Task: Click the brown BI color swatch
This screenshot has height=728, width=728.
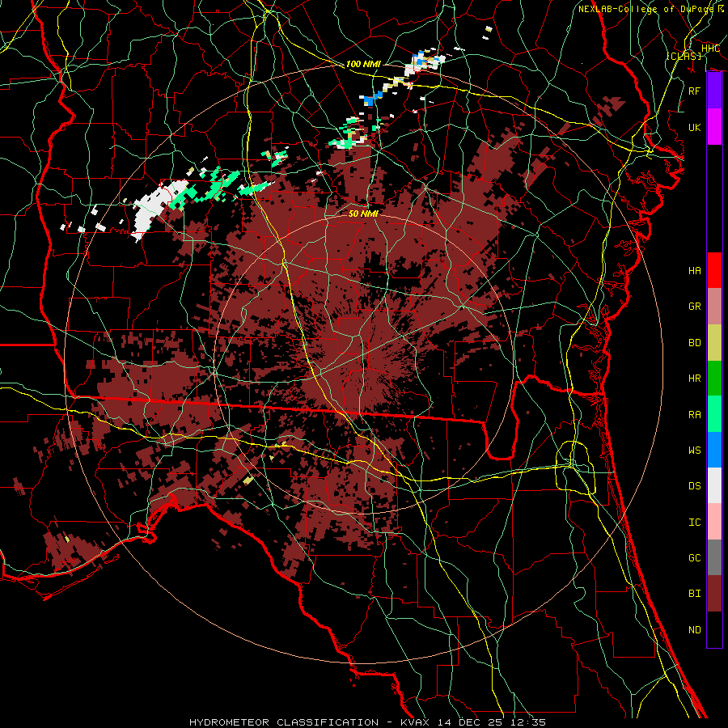Action: (714, 594)
